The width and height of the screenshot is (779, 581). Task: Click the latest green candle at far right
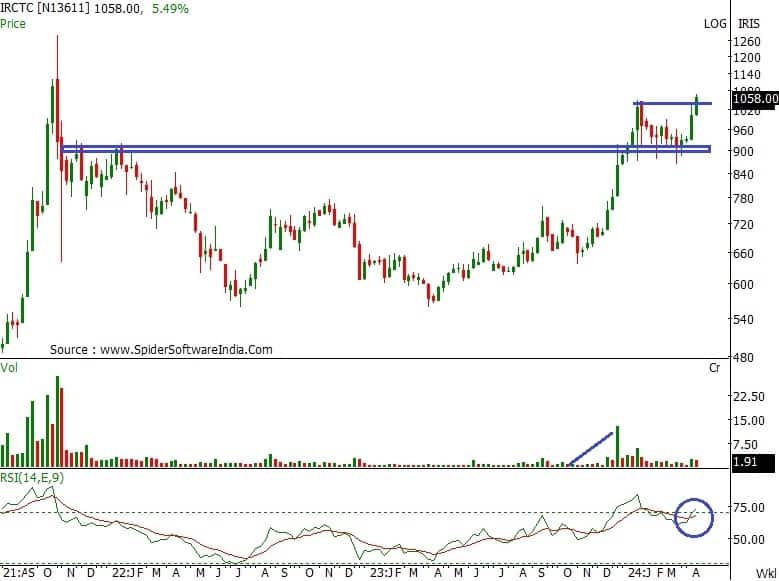696,104
